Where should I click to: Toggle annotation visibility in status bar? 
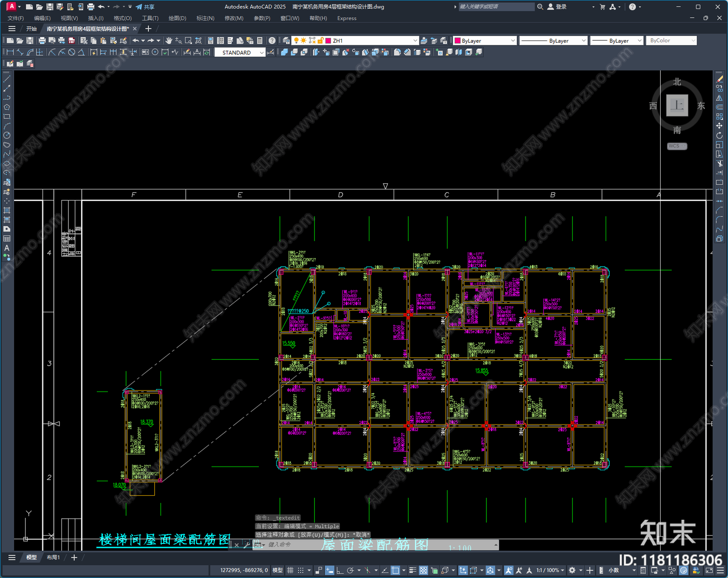(x=509, y=570)
